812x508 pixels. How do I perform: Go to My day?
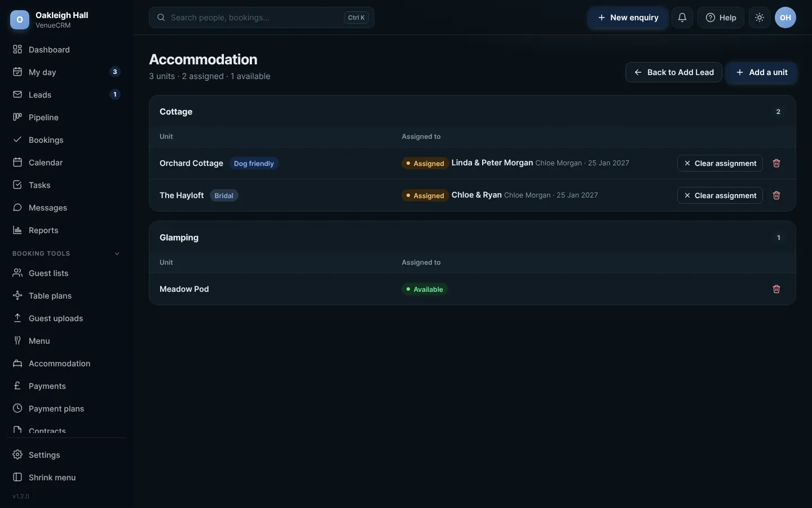pyautogui.click(x=67, y=72)
